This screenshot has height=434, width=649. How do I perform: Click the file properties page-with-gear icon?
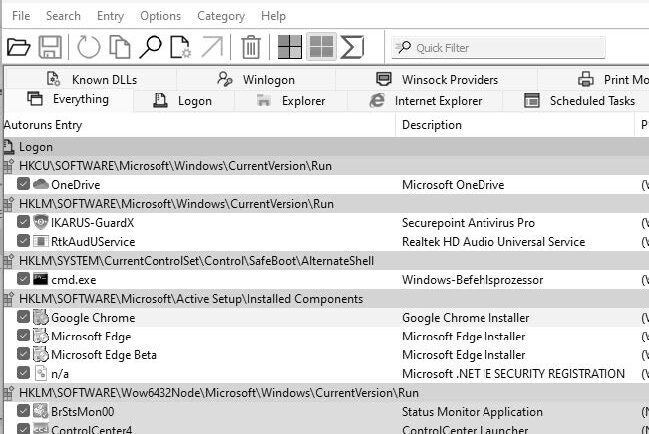[x=180, y=47]
